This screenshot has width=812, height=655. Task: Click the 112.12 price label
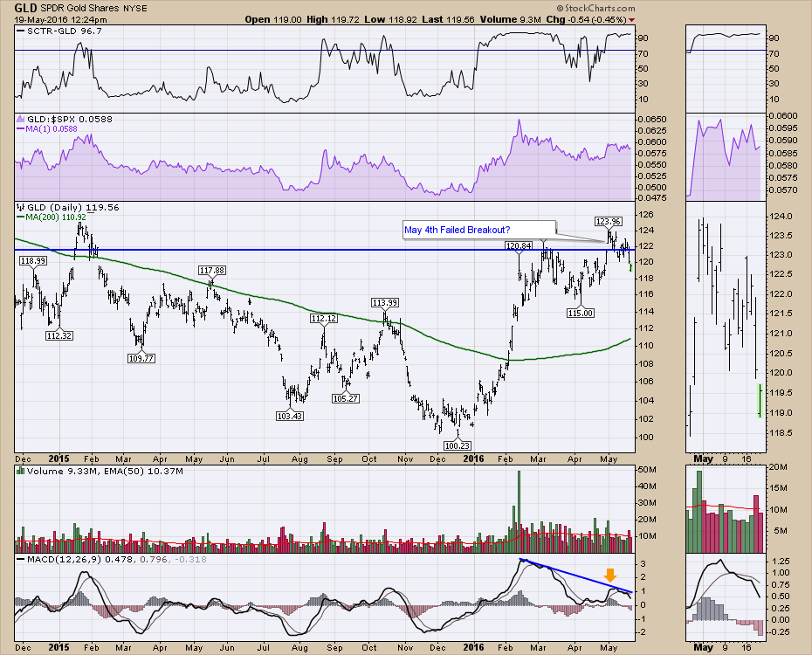[324, 319]
